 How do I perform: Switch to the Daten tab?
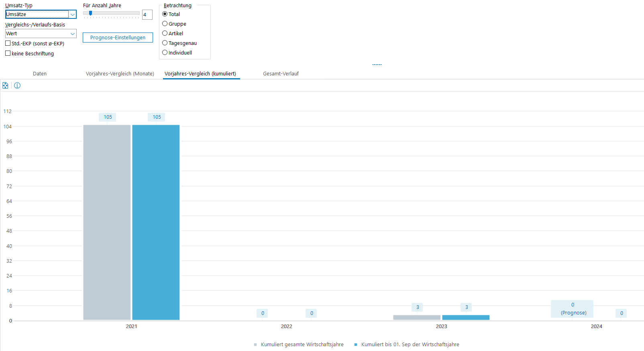(40, 74)
